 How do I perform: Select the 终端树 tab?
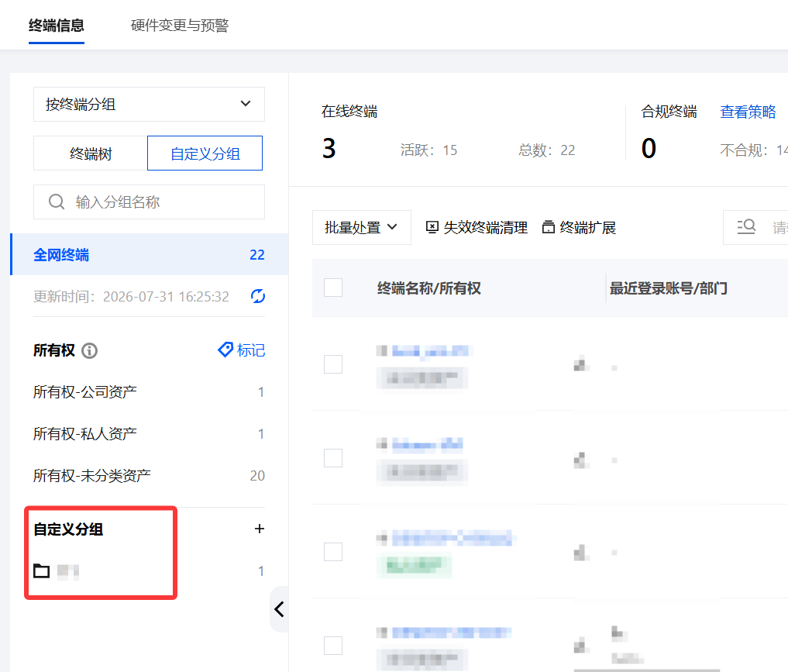91,153
